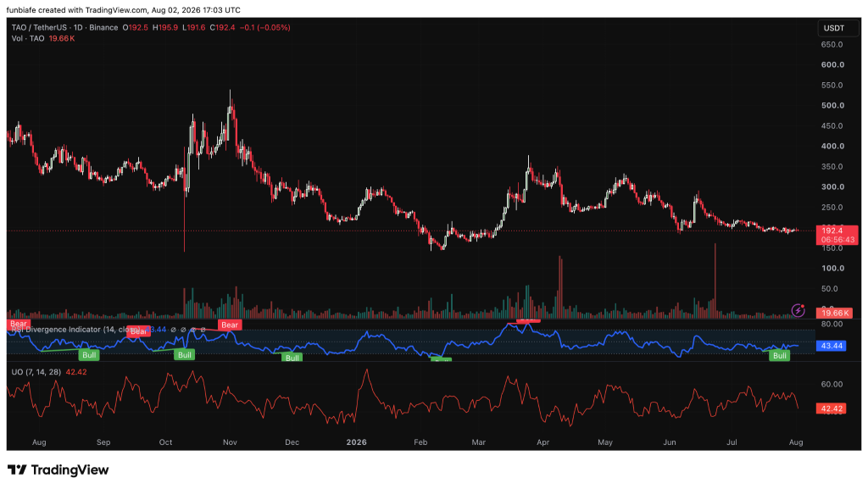Click the TradingView logo at the bottom

click(58, 470)
